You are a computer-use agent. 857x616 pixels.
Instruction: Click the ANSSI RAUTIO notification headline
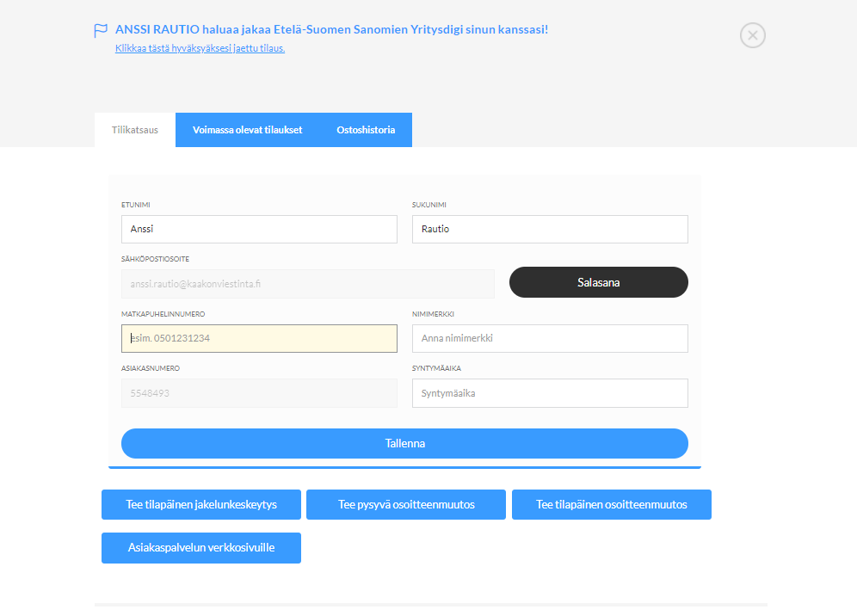[x=331, y=29]
